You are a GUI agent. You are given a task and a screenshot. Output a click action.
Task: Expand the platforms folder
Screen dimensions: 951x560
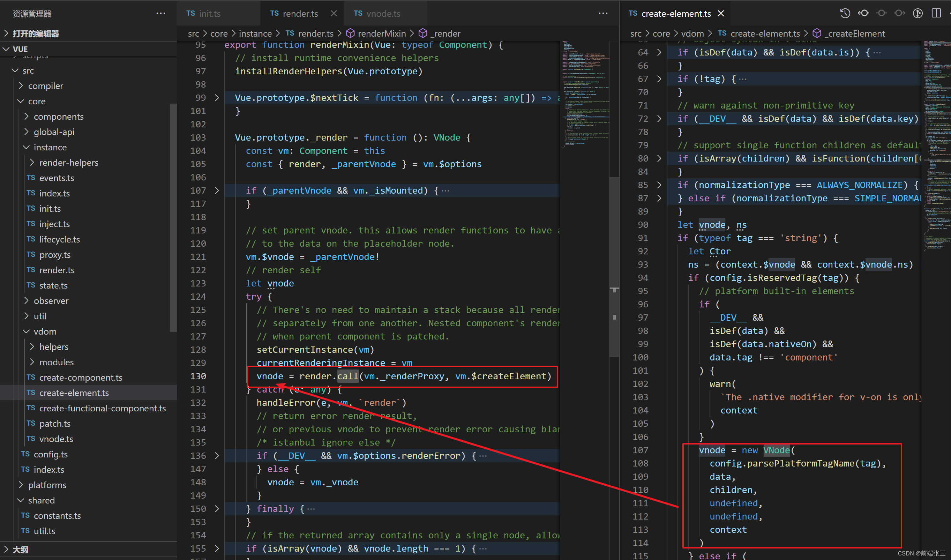tap(88, 485)
